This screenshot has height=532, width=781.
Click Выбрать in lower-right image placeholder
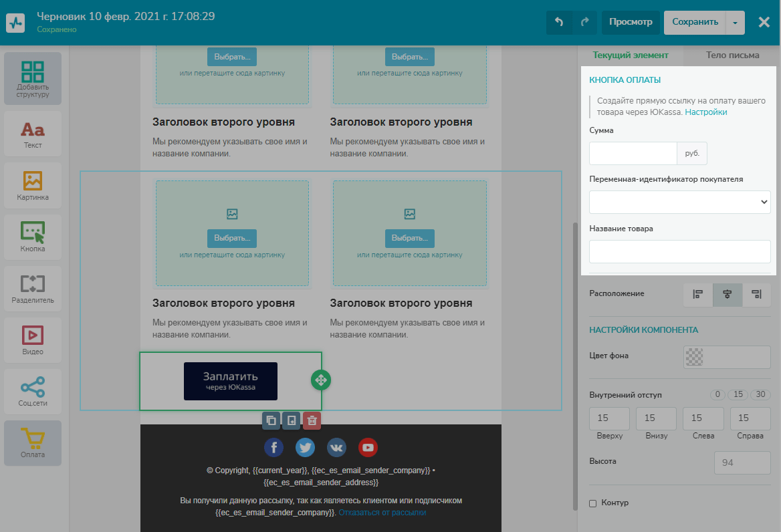click(x=409, y=239)
